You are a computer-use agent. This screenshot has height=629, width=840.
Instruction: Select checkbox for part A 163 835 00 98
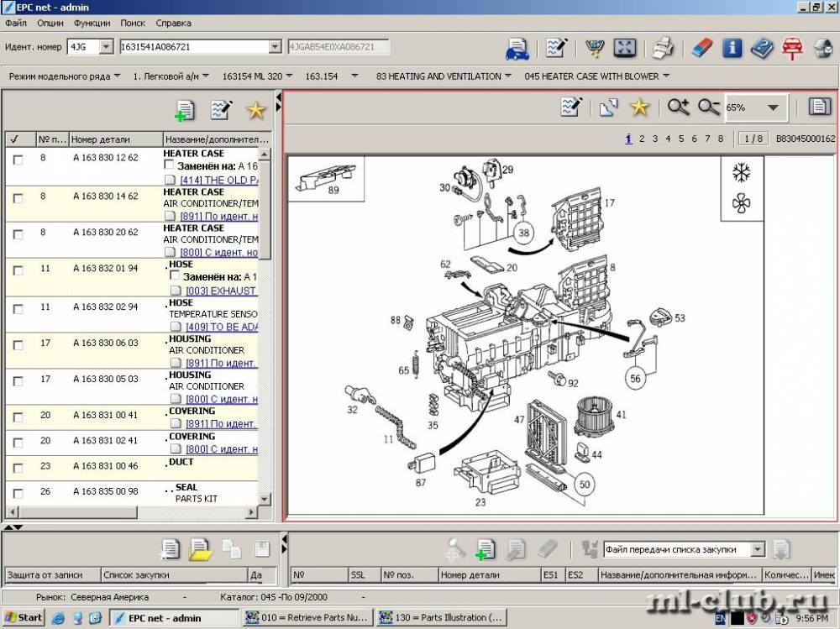pyautogui.click(x=18, y=492)
